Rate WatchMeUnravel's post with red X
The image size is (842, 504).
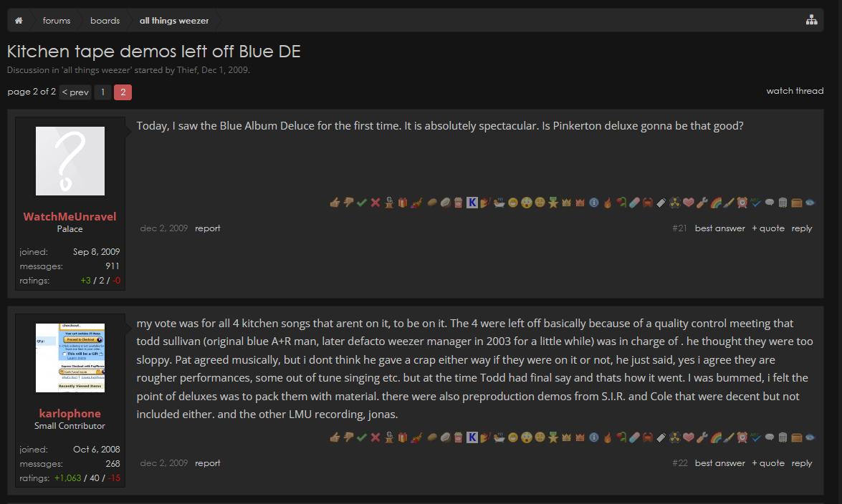375,203
